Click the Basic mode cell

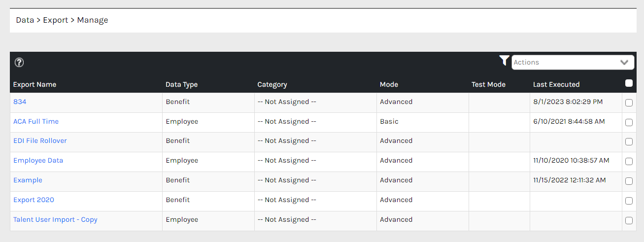[389, 121]
